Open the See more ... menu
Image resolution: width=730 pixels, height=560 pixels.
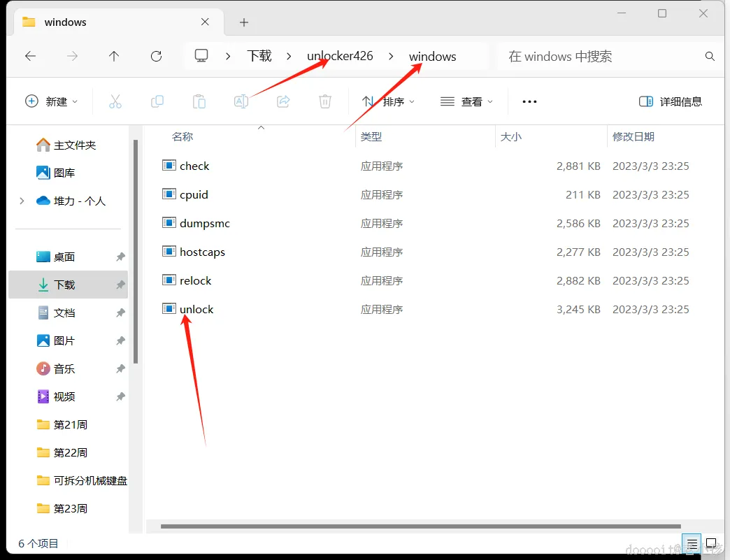click(x=529, y=101)
